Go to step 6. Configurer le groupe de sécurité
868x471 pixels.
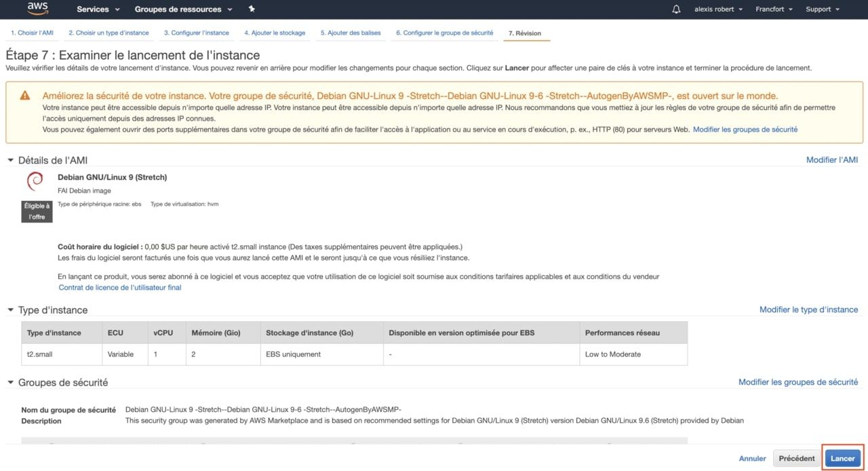point(445,33)
